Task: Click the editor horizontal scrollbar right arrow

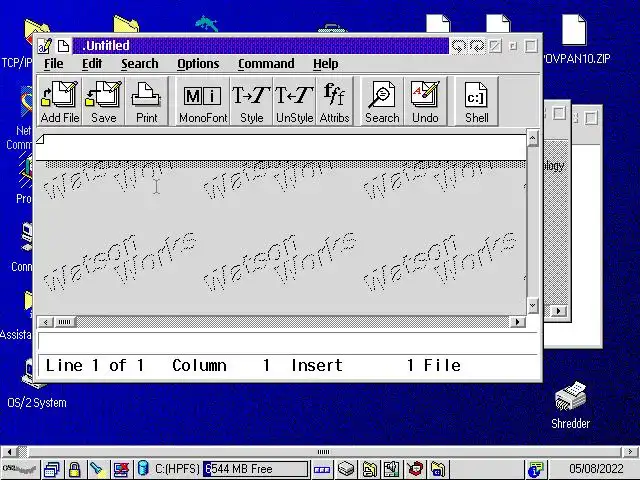Action: click(518, 322)
